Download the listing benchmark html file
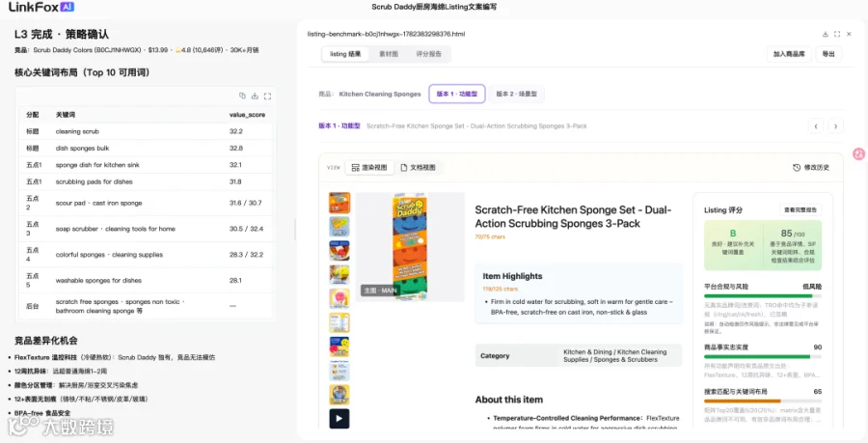The image size is (868, 443). pos(825,34)
